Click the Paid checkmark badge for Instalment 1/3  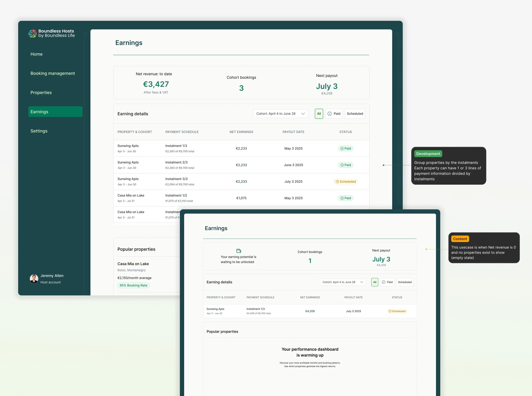click(345, 148)
